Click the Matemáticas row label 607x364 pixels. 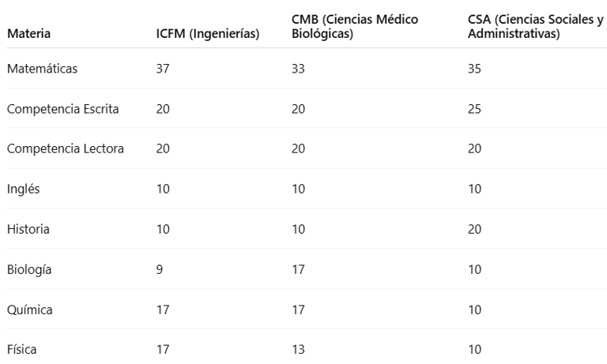click(43, 69)
